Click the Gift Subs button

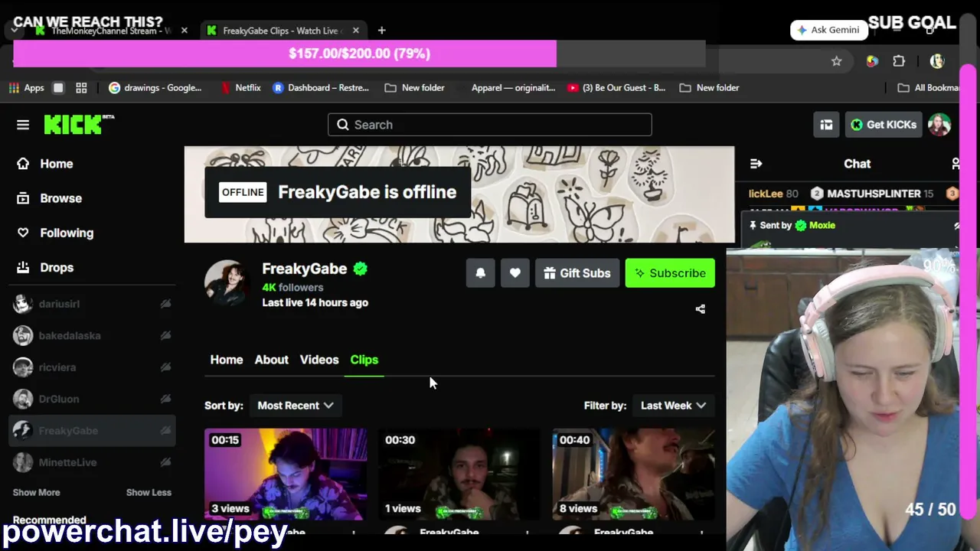click(577, 273)
